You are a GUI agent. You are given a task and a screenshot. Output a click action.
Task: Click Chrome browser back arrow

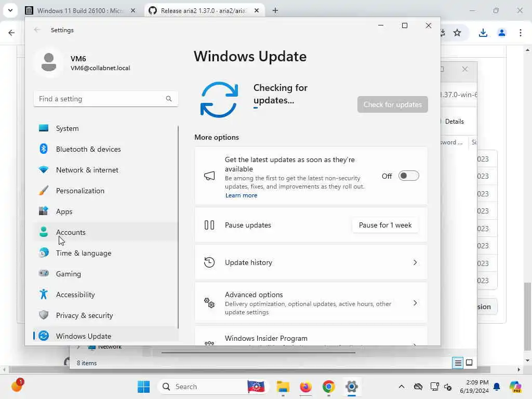[11, 33]
